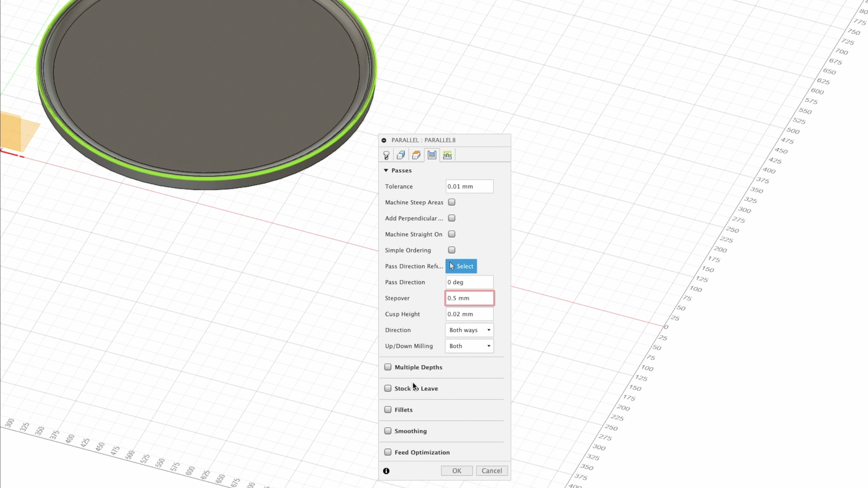Open the Geometry tab icon
The height and width of the screenshot is (488, 868).
[x=401, y=155]
